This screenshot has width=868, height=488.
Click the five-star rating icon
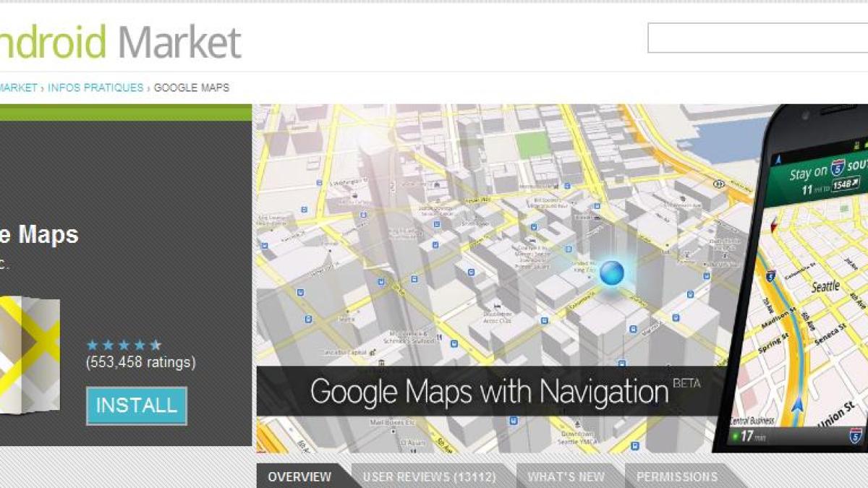pos(124,345)
